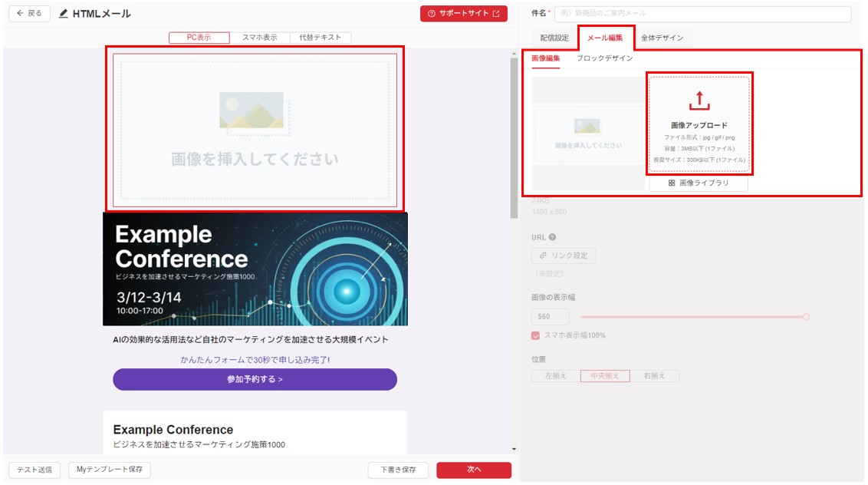Click the 画像の表示幅 width field showing 560
This screenshot has height=485, width=868.
(551, 316)
